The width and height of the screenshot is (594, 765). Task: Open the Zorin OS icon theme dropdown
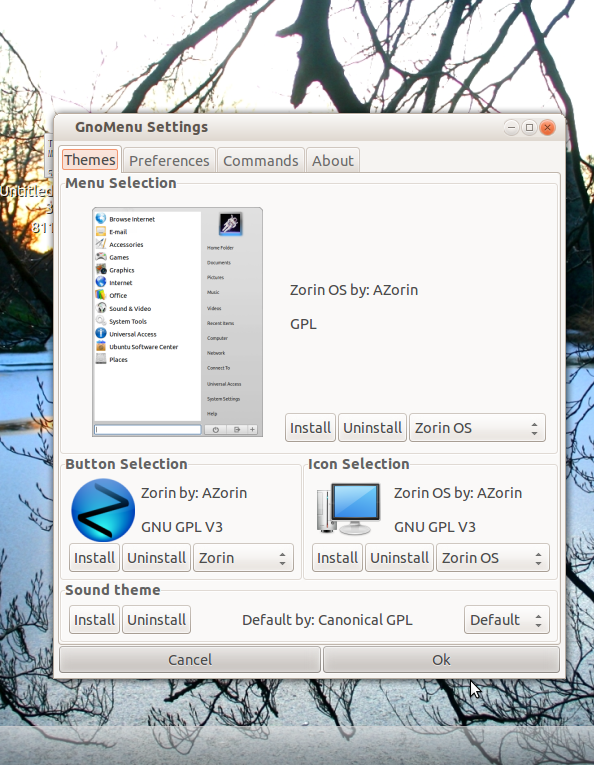(493, 558)
